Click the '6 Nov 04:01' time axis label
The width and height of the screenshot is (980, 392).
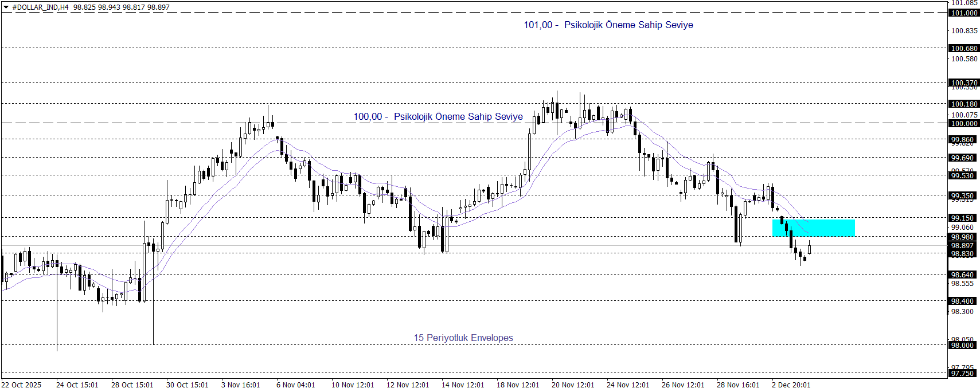tap(295, 385)
